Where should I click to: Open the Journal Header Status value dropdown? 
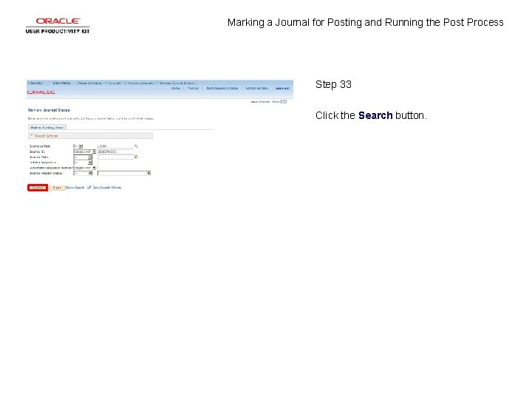124,174
